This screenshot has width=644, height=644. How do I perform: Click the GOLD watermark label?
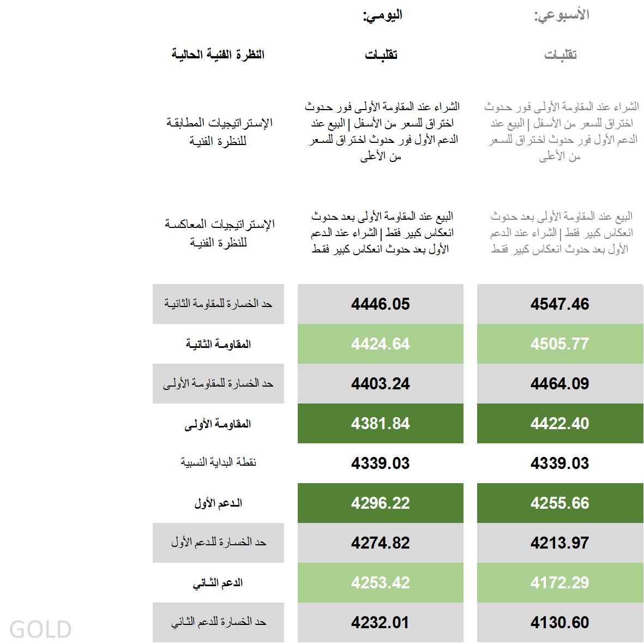pyautogui.click(x=40, y=629)
